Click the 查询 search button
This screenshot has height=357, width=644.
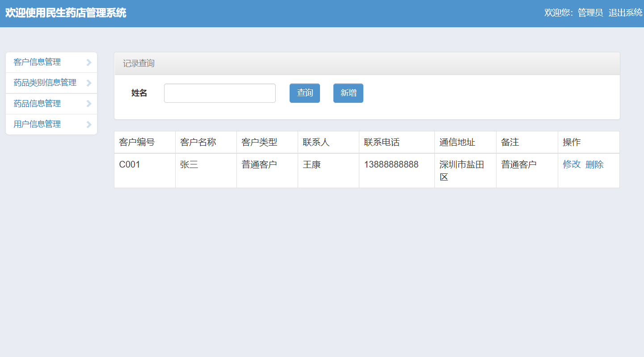[305, 93]
